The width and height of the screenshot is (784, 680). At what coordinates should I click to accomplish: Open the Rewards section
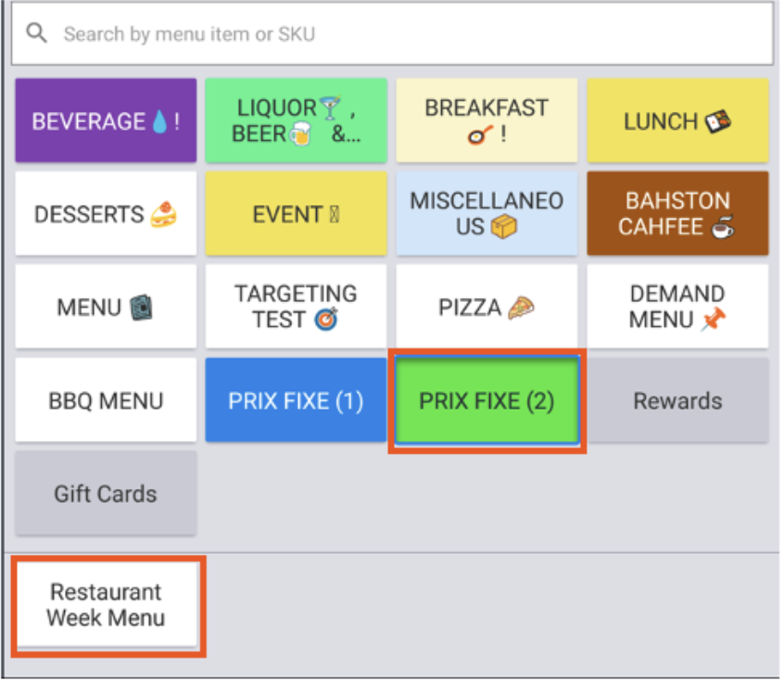[x=677, y=400]
